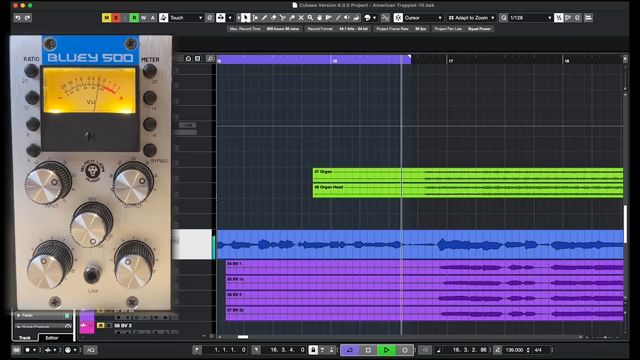Viewport: 640px width, 360px height.
Task: Open the Adapt to Zoom grid dropdown
Action: tap(471, 18)
